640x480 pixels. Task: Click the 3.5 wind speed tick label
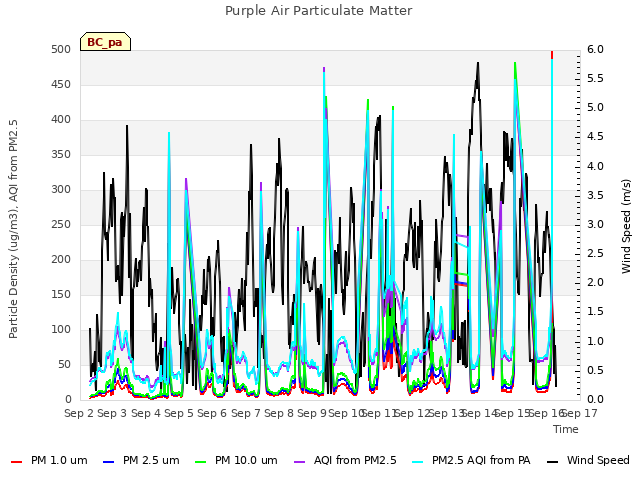(x=595, y=195)
